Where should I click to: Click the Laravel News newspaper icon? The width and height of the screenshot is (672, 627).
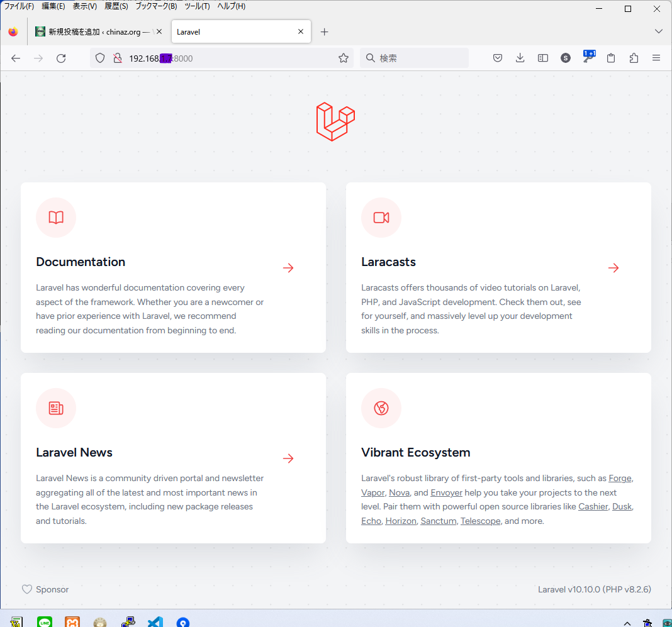56,408
